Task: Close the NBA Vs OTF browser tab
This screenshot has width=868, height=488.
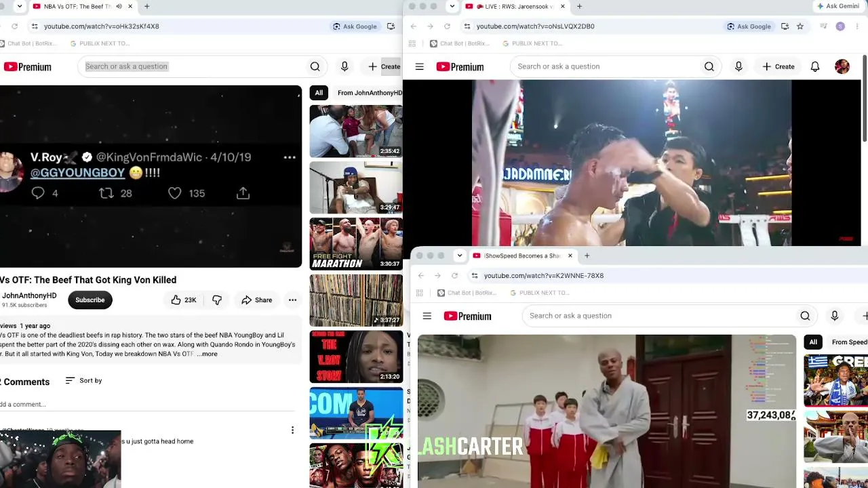Action: (x=130, y=7)
